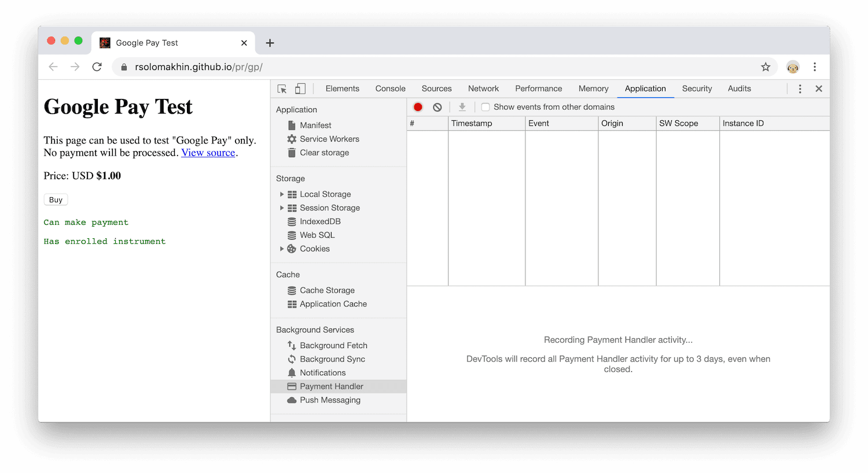Open the DevTools Console tab

click(390, 88)
